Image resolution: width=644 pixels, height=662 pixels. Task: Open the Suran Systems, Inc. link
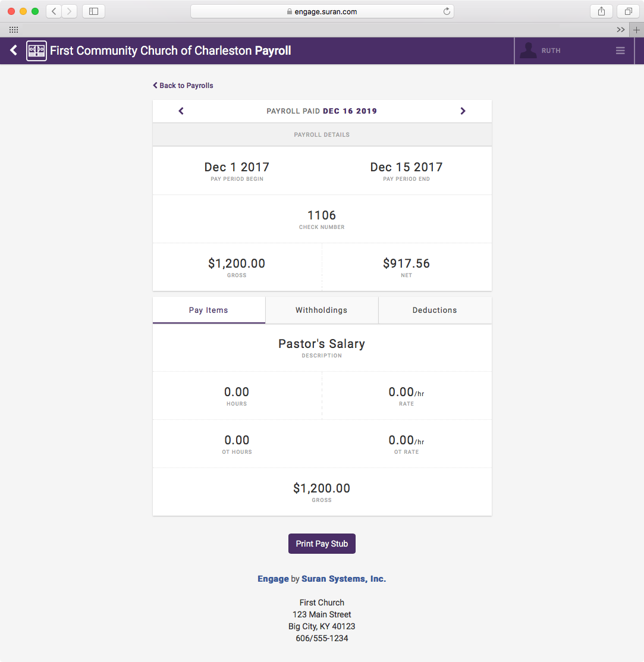point(344,579)
